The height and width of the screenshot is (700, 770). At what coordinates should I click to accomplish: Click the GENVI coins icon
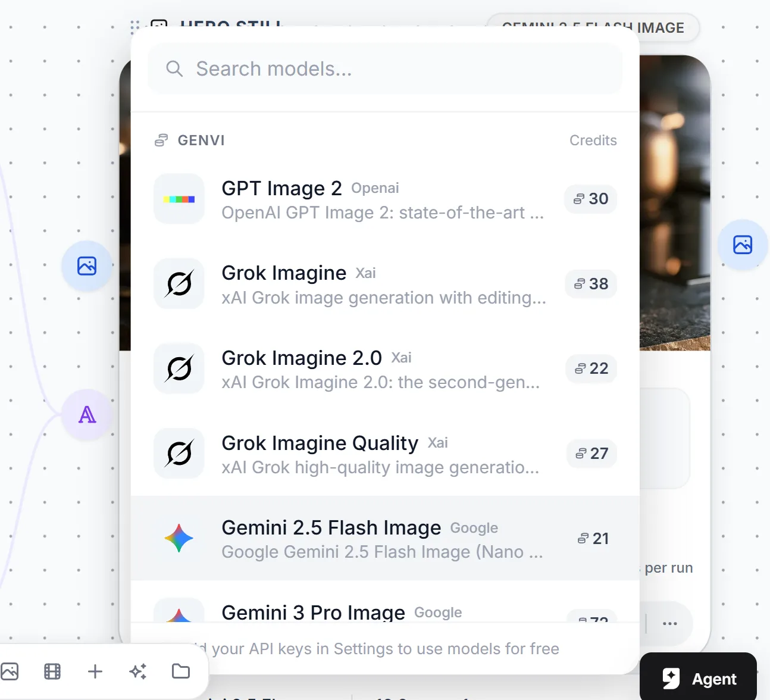click(x=161, y=140)
